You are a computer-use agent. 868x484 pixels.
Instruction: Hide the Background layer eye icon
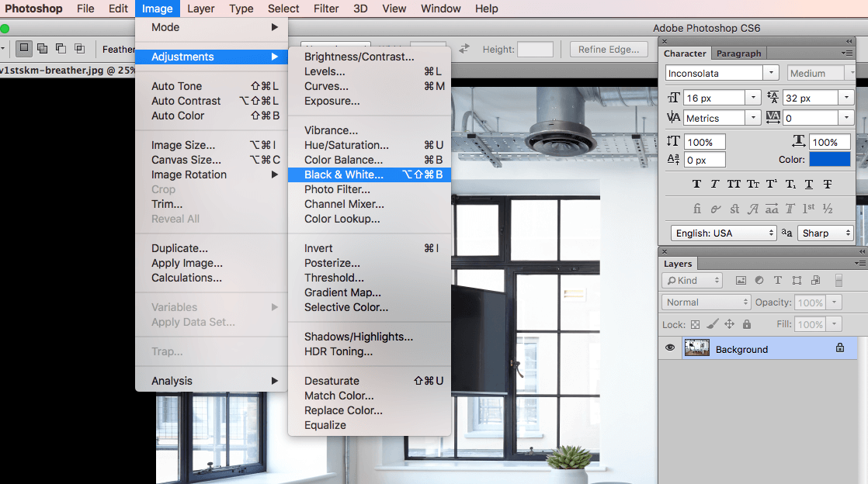click(x=670, y=348)
